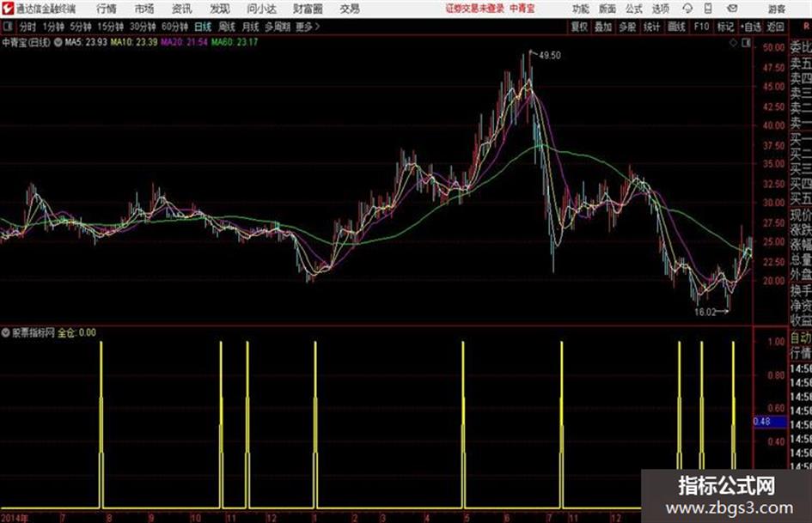Viewport: 812px width, 523px height.
Task: Click the 多股 multi-stock button
Action: (x=627, y=27)
